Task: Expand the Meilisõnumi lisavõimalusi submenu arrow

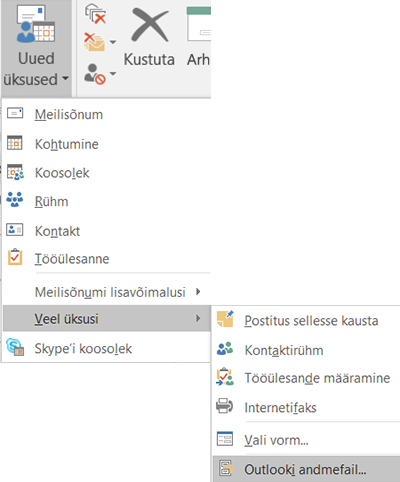Action: click(198, 292)
